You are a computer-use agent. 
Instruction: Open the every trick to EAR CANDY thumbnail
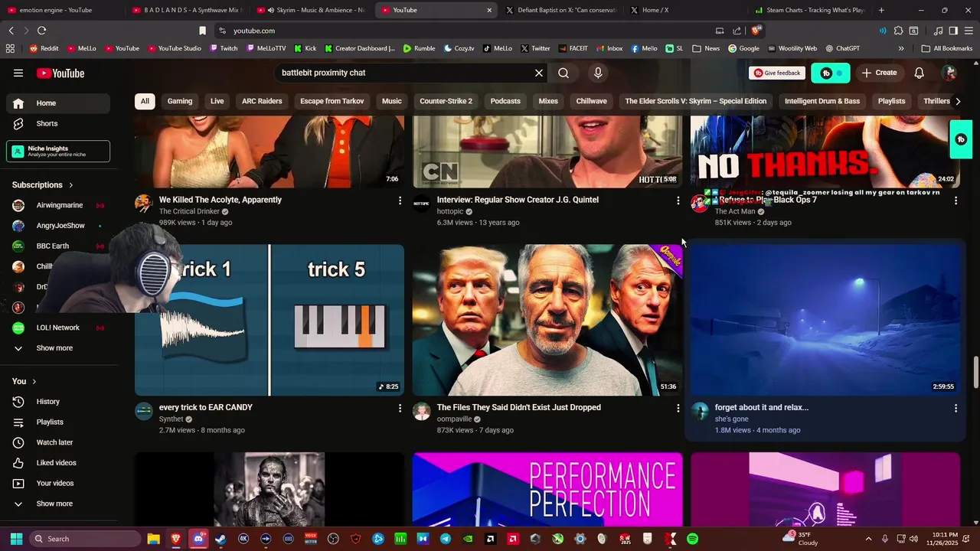(269, 320)
